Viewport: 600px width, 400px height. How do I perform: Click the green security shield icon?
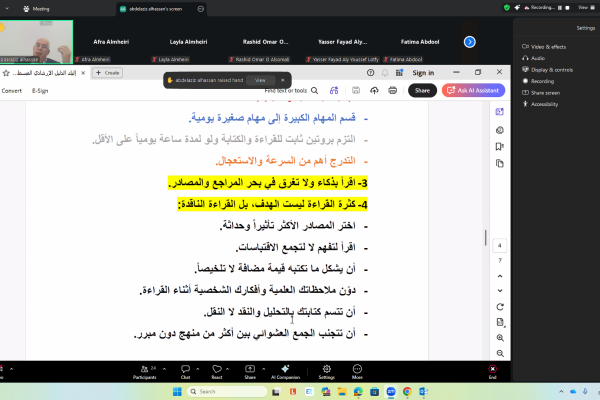click(507, 7)
